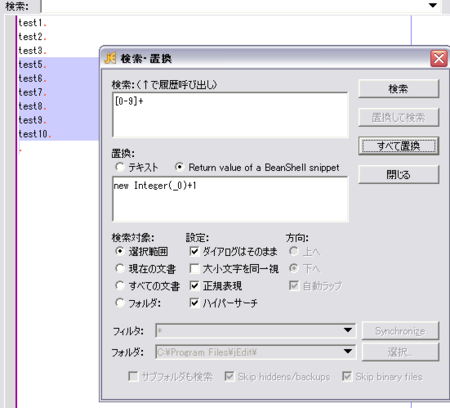The image size is (450, 408).
Task: Click the Synchronize button
Action: (400, 331)
